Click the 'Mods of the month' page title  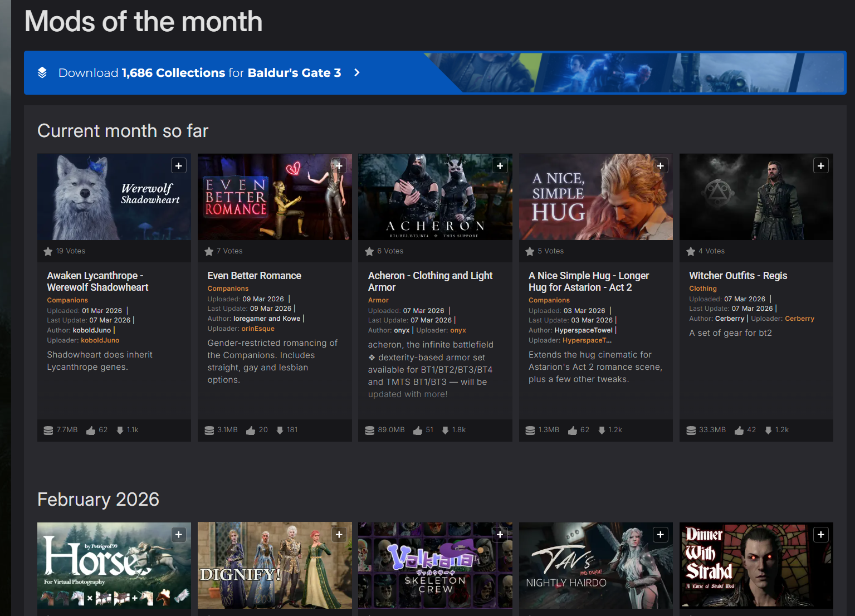point(143,22)
